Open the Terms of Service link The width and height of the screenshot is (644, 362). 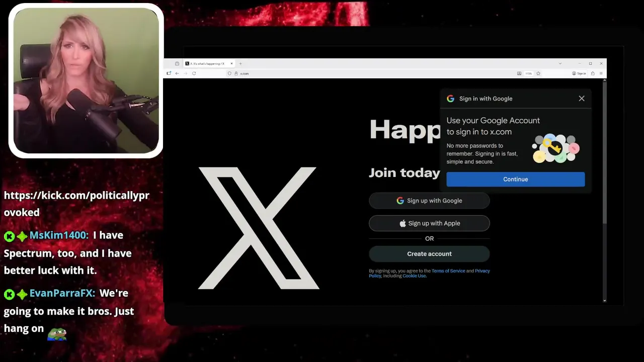[448, 271]
